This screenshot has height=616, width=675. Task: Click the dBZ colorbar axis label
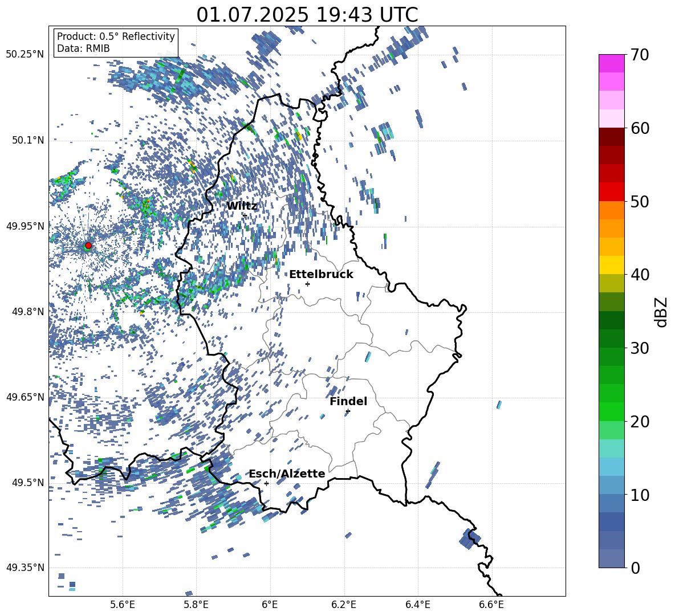tap(662, 312)
